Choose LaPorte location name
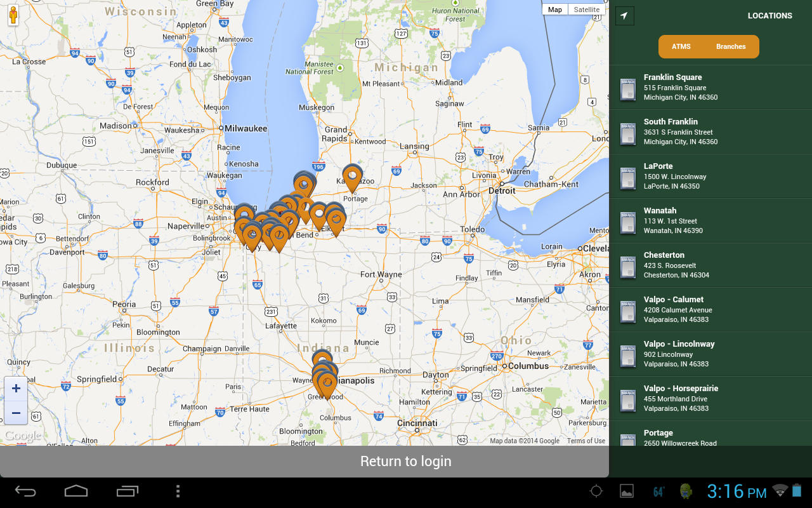The width and height of the screenshot is (812, 508). pyautogui.click(x=658, y=166)
